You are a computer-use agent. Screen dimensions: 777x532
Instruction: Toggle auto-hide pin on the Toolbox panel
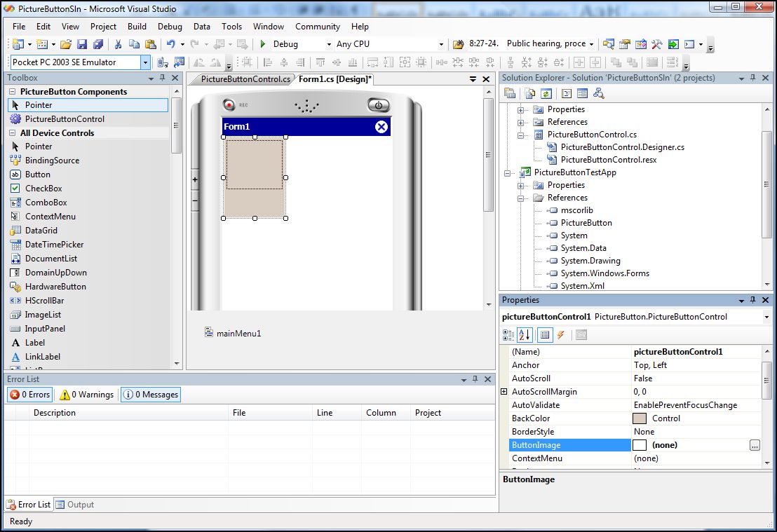point(163,78)
